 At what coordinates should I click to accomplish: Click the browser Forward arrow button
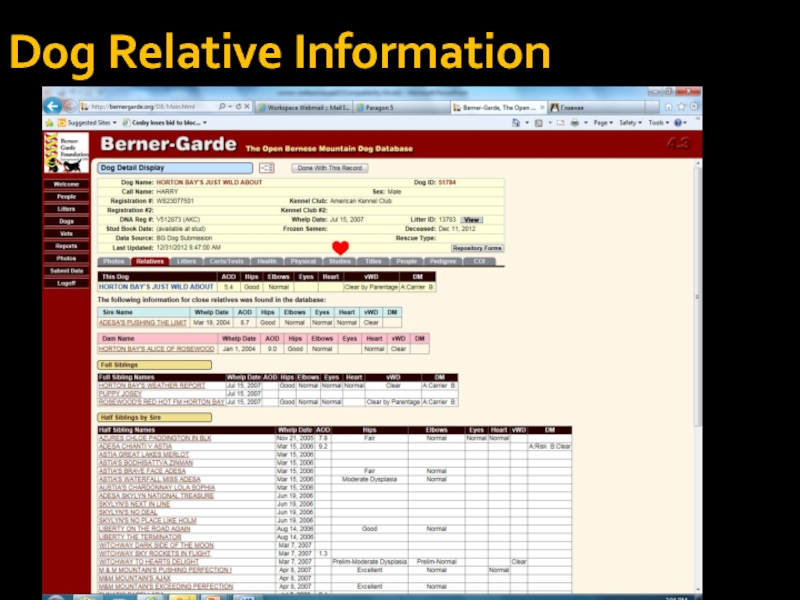69,107
